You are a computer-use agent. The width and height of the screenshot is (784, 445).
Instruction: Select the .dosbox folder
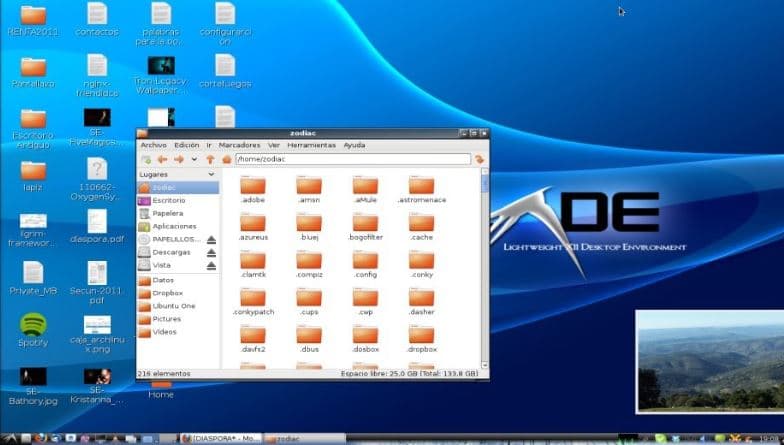click(366, 340)
